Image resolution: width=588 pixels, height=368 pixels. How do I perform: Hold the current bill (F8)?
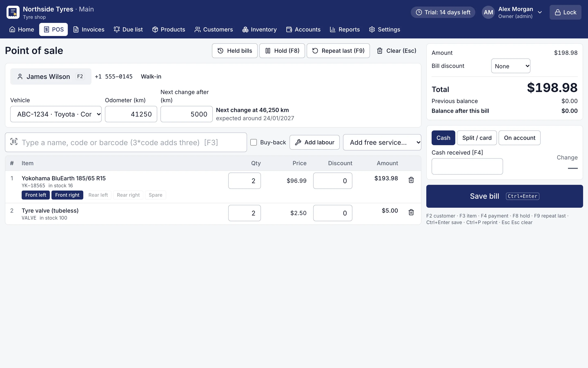(x=282, y=51)
